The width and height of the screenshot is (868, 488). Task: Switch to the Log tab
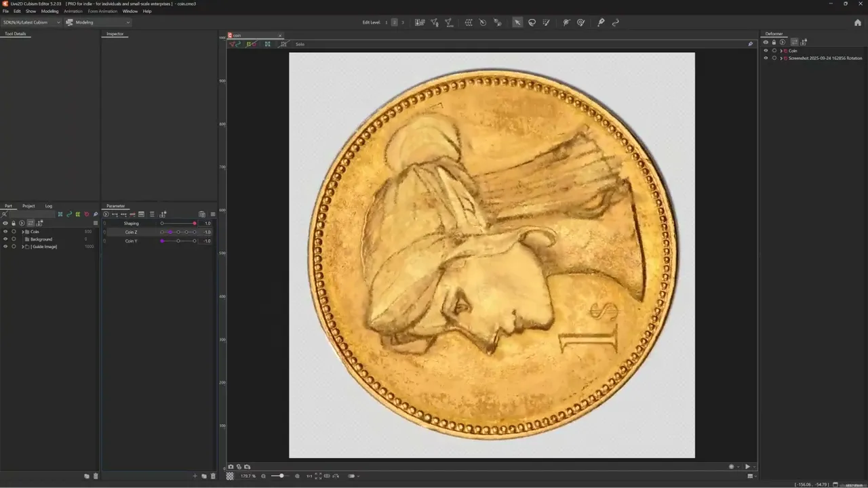tap(49, 206)
